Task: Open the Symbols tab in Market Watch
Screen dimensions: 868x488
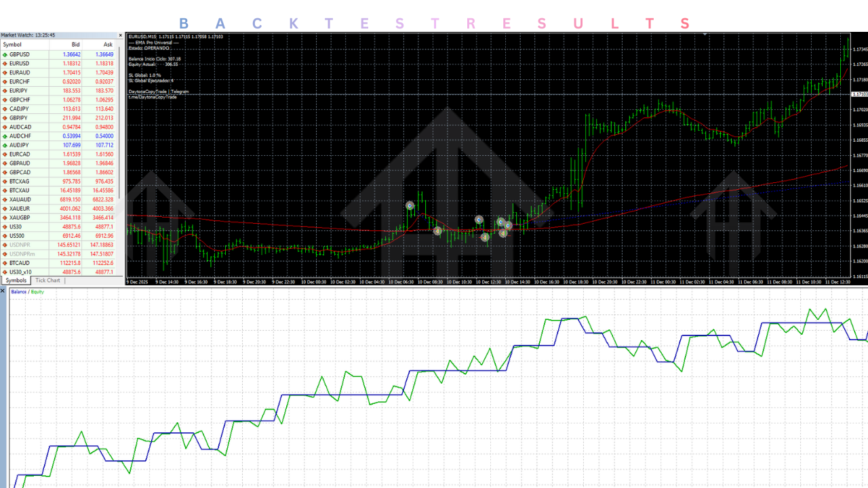Action: coord(15,280)
